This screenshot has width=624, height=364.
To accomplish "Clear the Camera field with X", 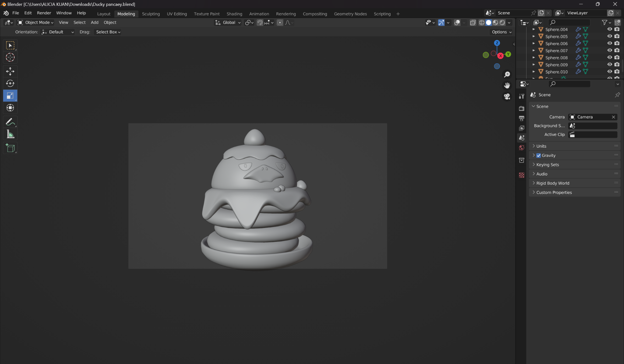I will [613, 117].
